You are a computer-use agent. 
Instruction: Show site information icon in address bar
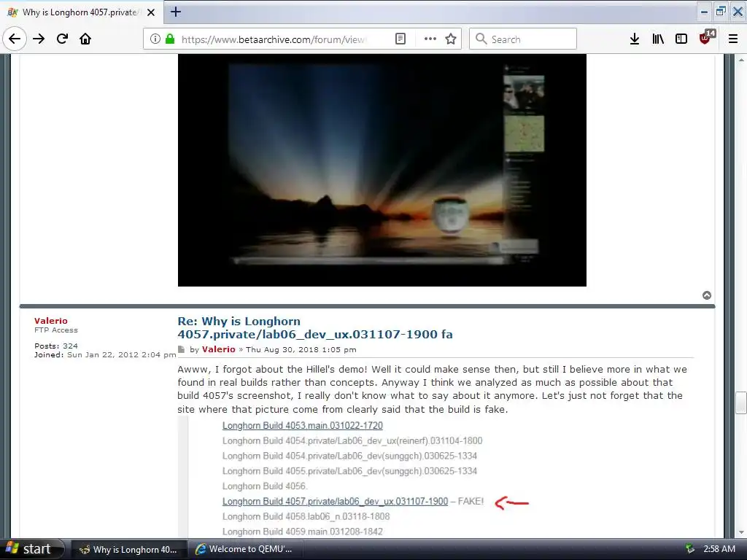(155, 39)
